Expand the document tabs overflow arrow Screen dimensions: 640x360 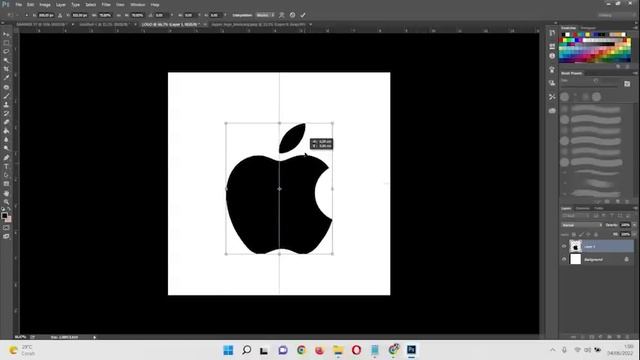click(x=311, y=24)
